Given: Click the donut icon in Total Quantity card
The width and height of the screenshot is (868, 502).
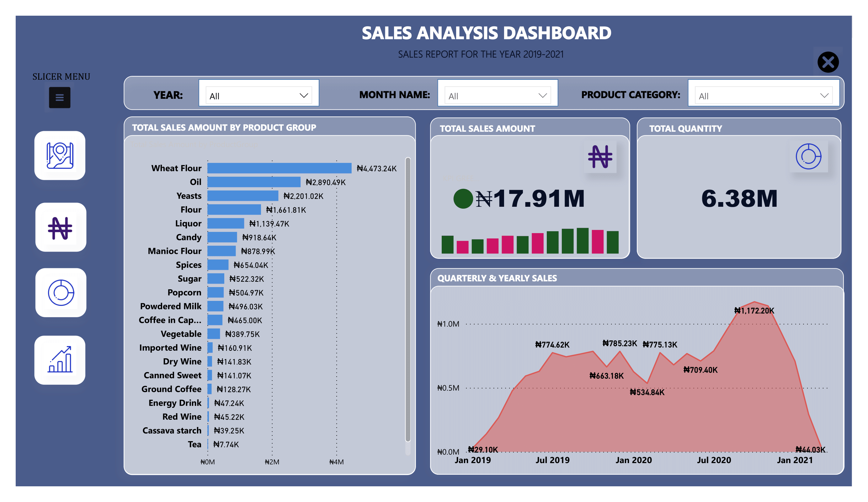Looking at the screenshot, I should pyautogui.click(x=808, y=157).
